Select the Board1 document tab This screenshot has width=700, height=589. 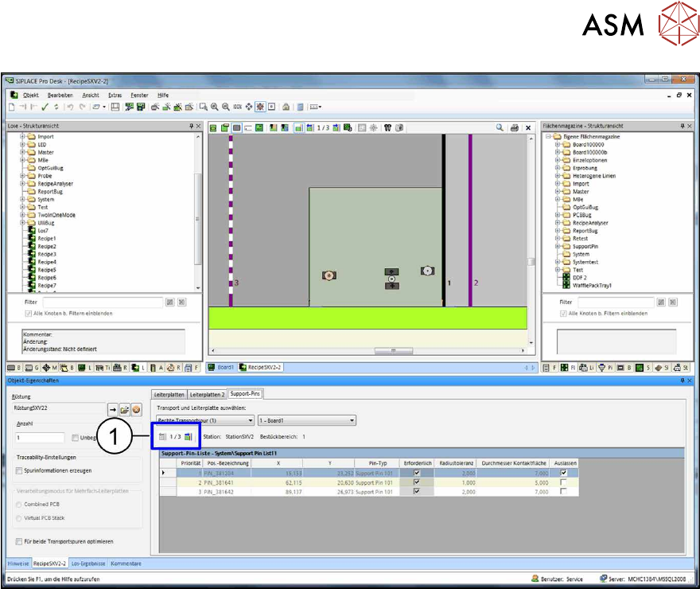221,368
